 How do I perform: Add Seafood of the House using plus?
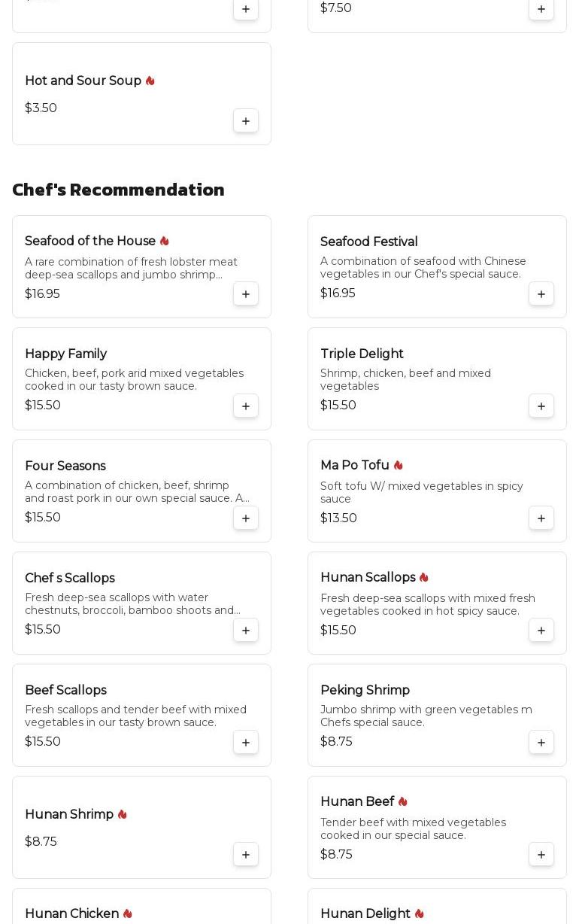click(246, 294)
